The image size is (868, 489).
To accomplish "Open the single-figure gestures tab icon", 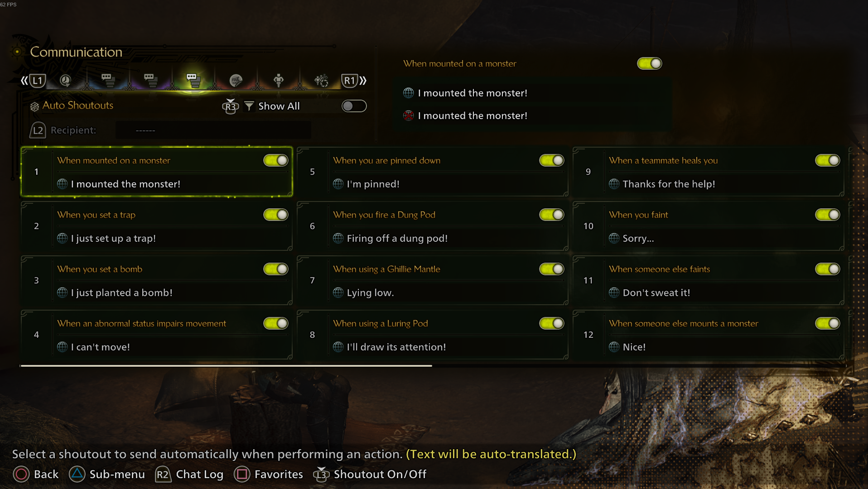I will click(279, 81).
